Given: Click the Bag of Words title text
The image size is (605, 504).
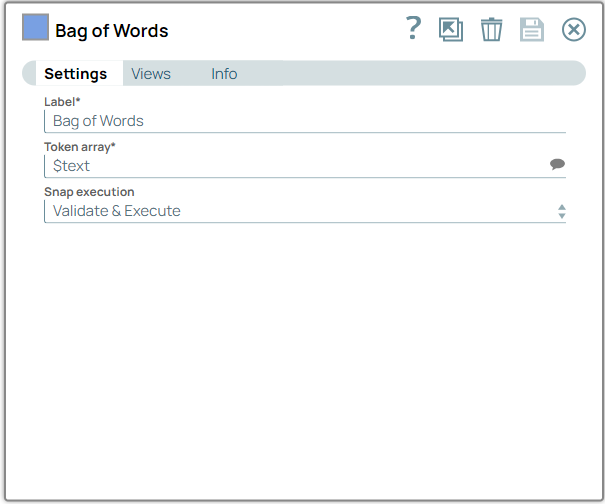Looking at the screenshot, I should 112,31.
